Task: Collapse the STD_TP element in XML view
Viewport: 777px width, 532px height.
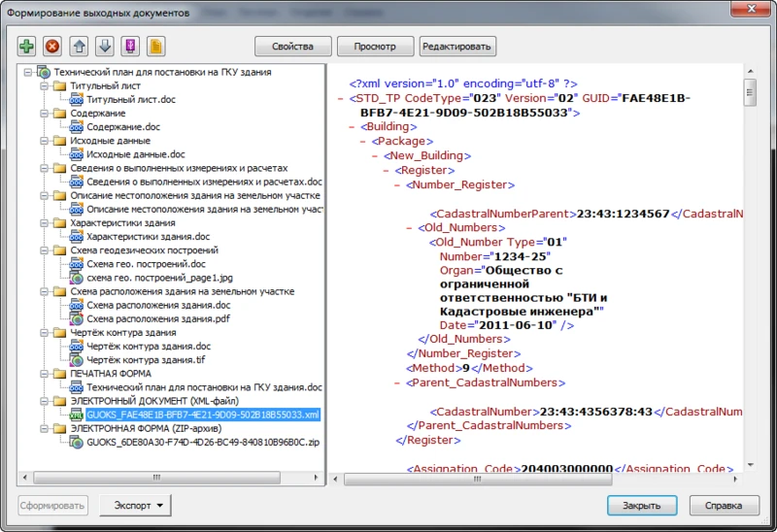Action: [x=338, y=98]
